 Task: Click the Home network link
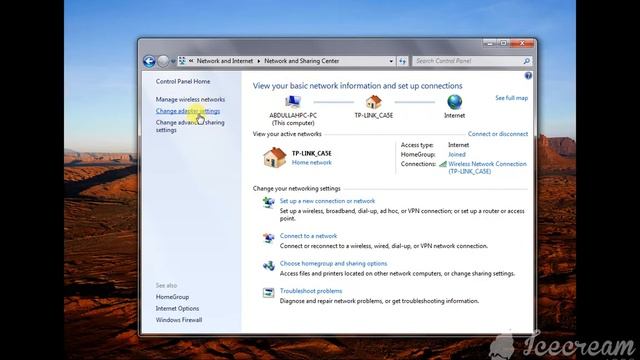(x=311, y=162)
